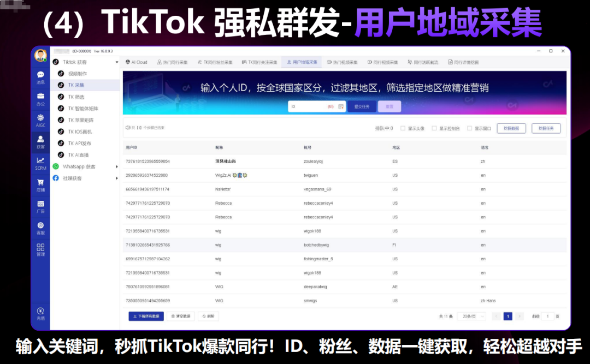Select the 获客 customer acquisition sidebar icon
Image resolution: width=590 pixels, height=364 pixels.
(40, 142)
